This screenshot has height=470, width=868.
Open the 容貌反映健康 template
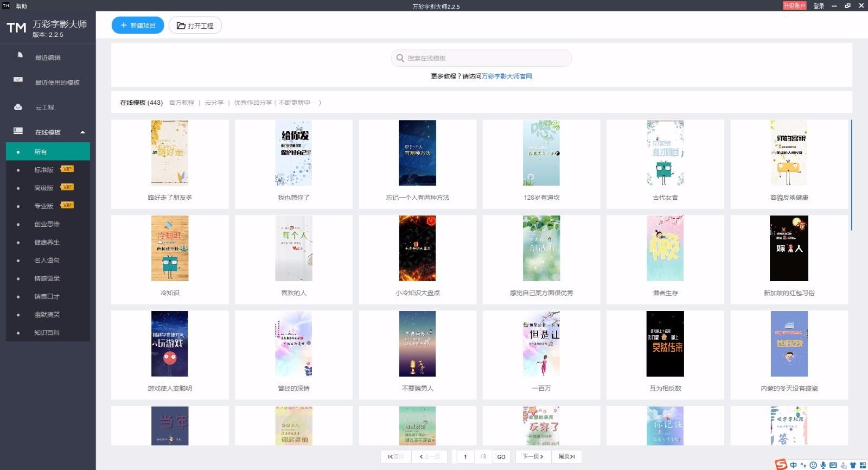789,164
